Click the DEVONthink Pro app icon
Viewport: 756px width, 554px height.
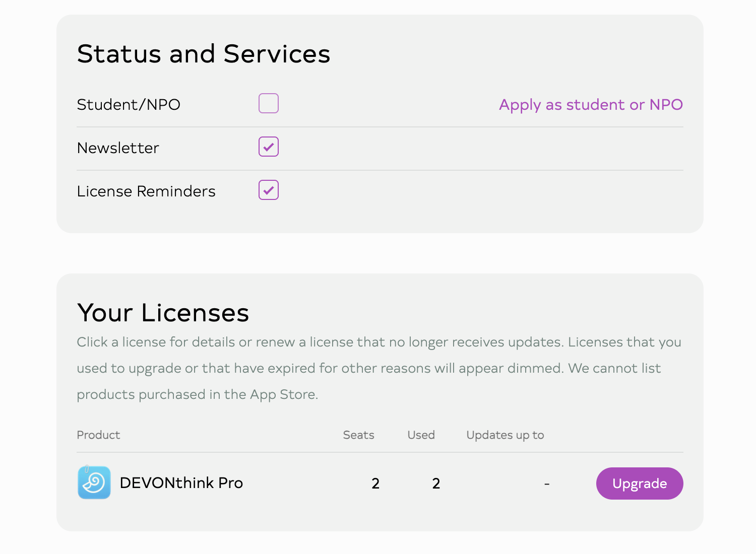tap(94, 482)
